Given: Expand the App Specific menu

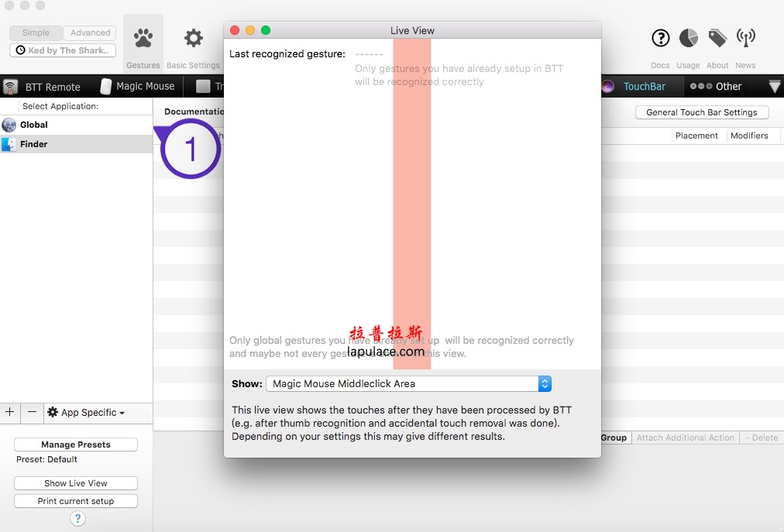Looking at the screenshot, I should (85, 413).
